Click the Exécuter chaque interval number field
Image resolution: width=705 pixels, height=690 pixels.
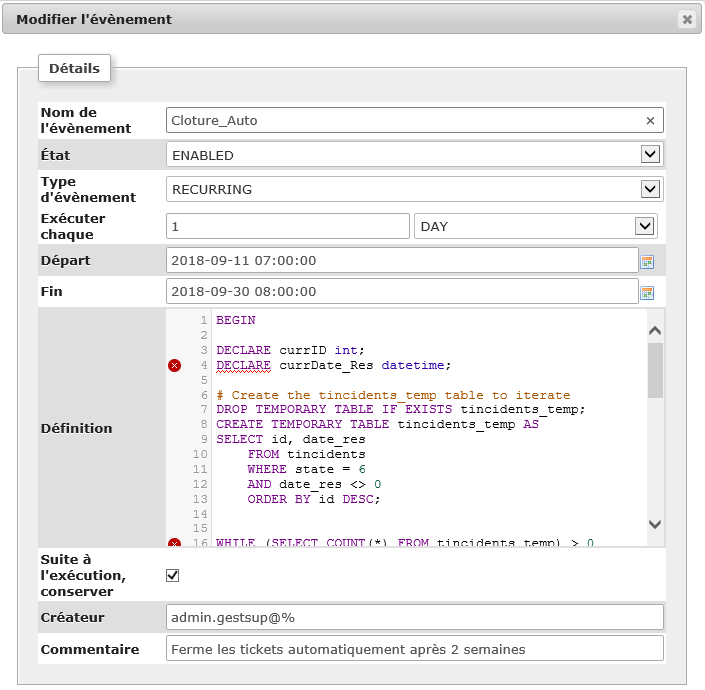[288, 226]
